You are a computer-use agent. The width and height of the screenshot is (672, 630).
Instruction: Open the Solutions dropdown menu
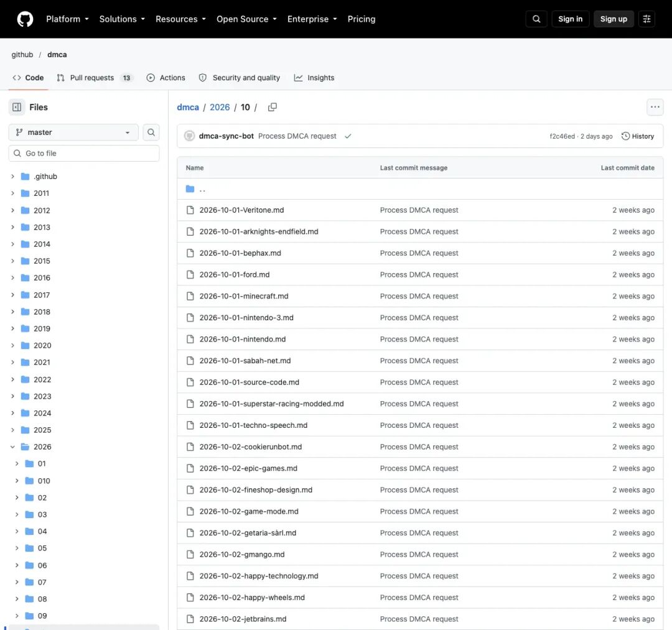[122, 19]
